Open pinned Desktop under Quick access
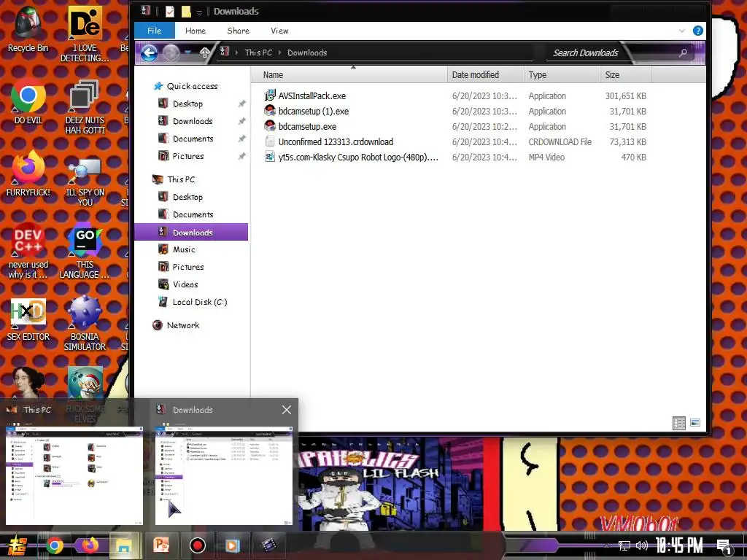This screenshot has width=747, height=560. tap(187, 104)
